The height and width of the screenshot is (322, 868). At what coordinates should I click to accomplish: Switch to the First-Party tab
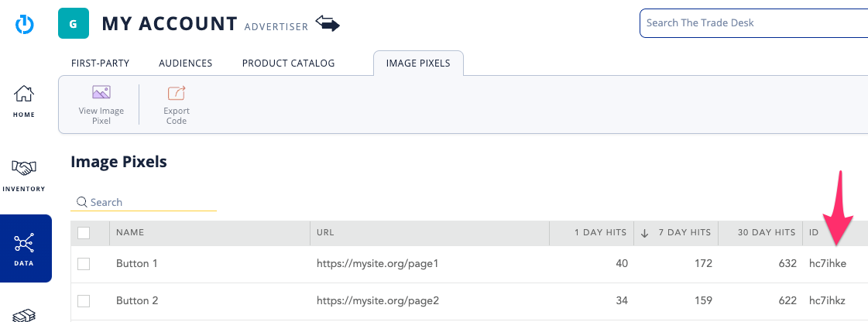tap(100, 63)
